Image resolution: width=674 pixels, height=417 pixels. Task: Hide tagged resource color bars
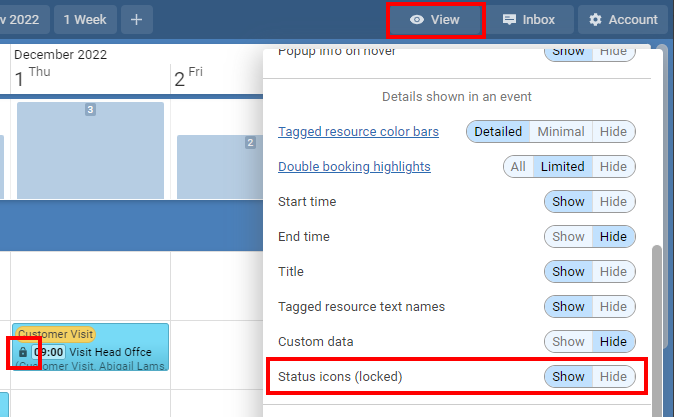tap(613, 131)
